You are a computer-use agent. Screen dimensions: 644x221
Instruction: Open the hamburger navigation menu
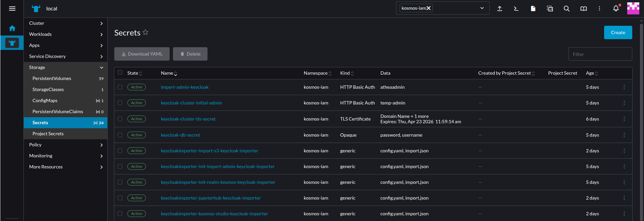pos(12,9)
